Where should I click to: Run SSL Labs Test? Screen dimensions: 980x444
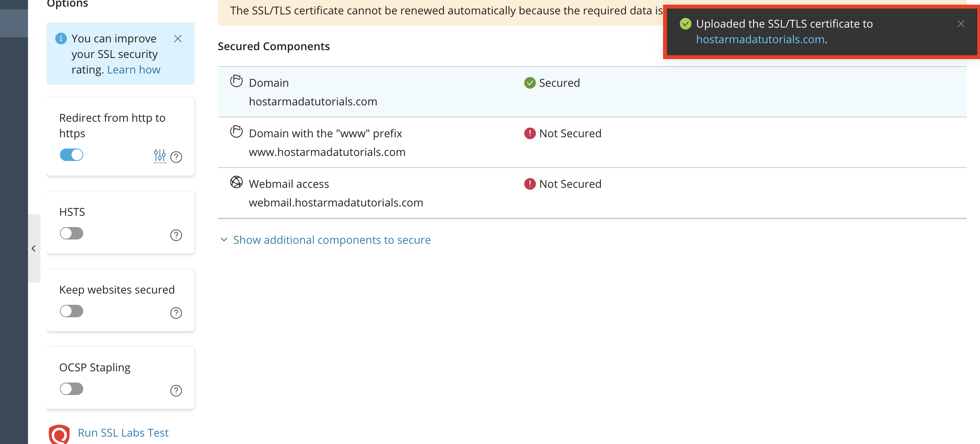pos(123,432)
